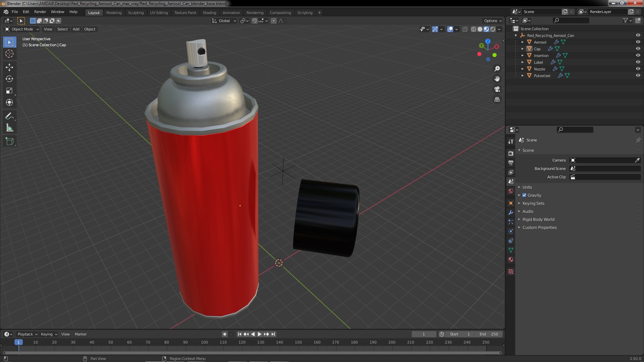The height and width of the screenshot is (362, 644).
Task: Expand the Units panel
Action: pyautogui.click(x=527, y=187)
